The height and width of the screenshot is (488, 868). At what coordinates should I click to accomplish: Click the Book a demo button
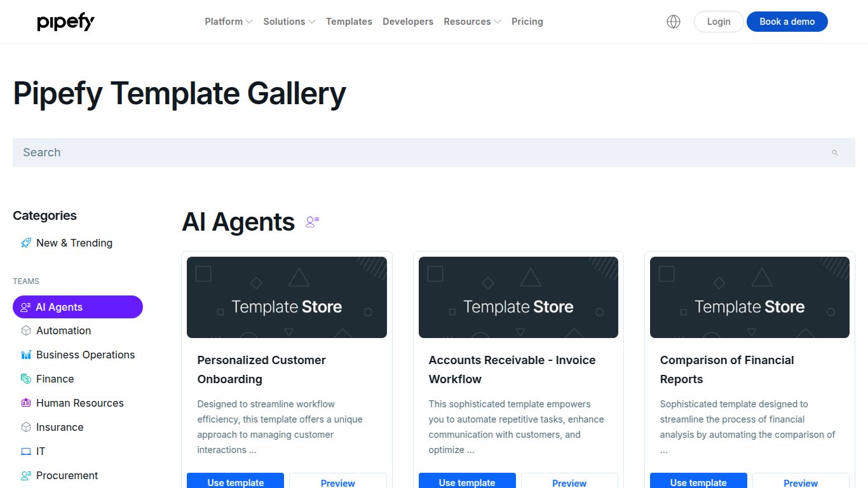(787, 21)
